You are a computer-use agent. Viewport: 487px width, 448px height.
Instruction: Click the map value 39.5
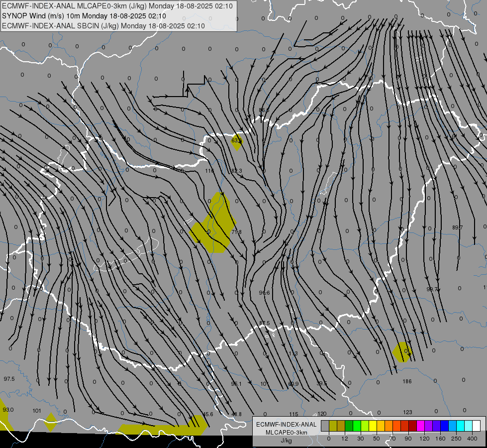pos(322,383)
